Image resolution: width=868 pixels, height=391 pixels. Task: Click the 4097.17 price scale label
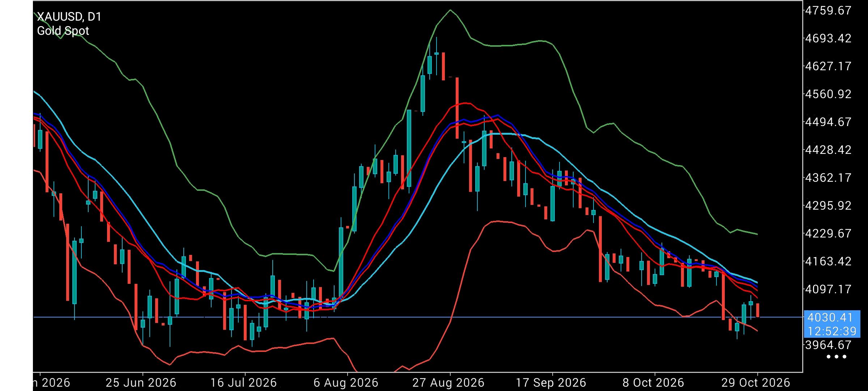coord(828,289)
